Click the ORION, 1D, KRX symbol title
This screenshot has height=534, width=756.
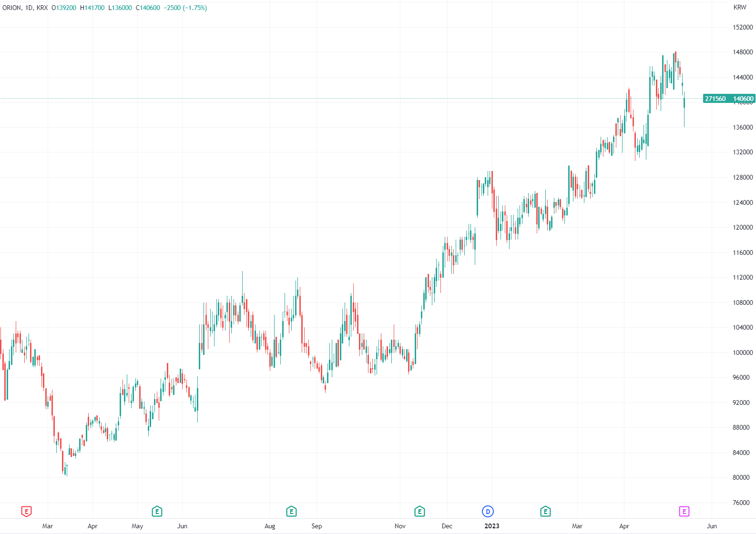25,8
